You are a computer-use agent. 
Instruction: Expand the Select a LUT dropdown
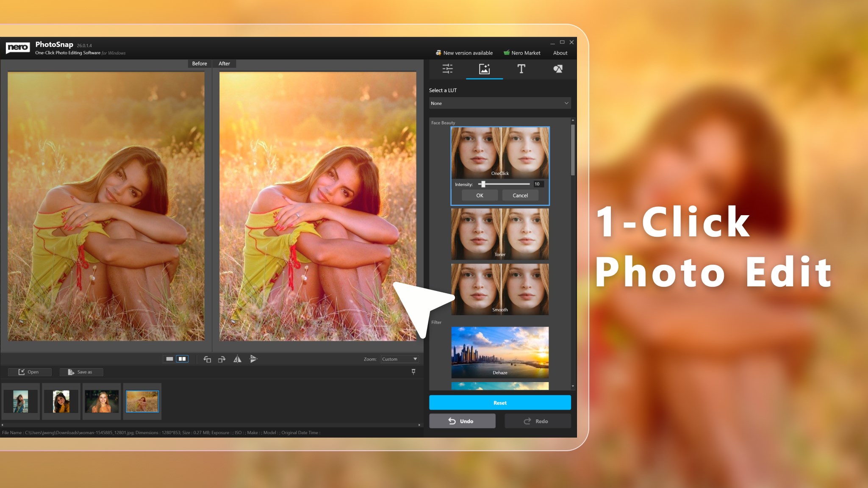500,103
